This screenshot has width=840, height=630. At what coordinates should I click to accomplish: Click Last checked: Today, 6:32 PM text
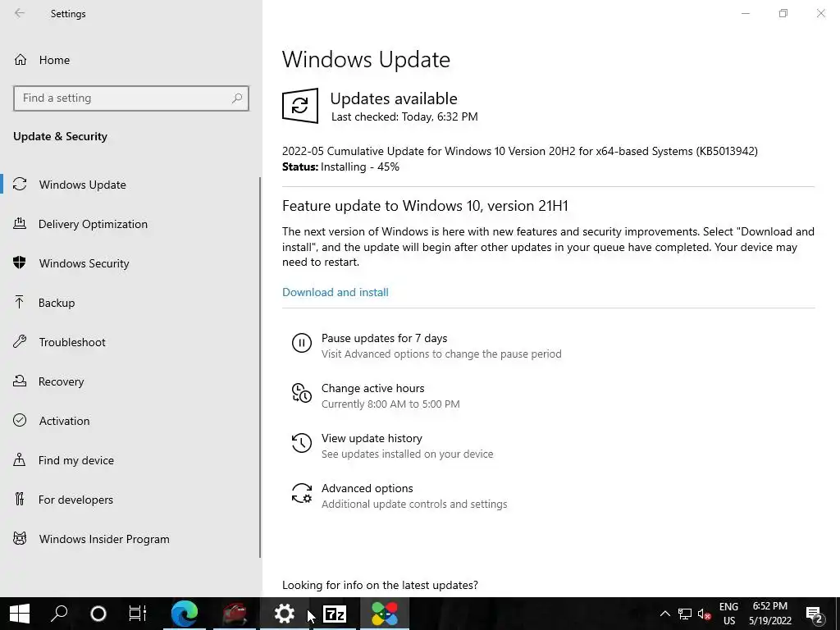click(x=404, y=116)
